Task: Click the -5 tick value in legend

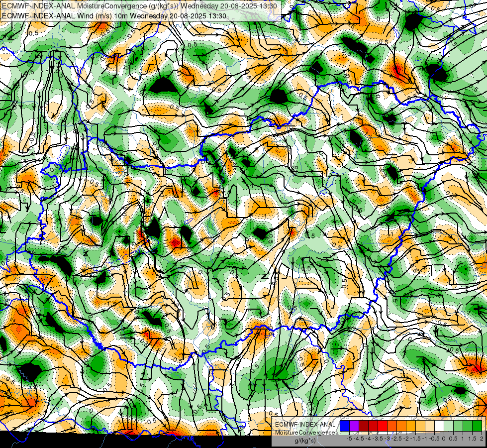Action: click(349, 439)
